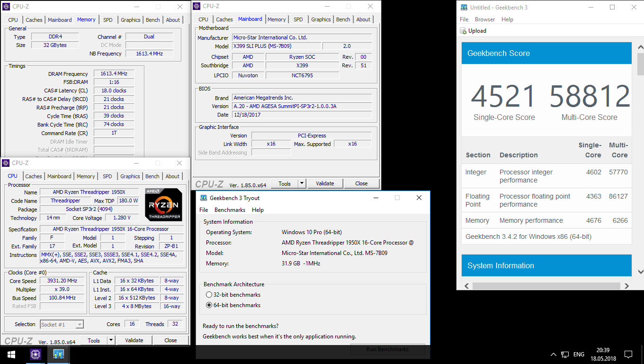644x364 pixels.
Task: Open Help menu in Untitled Geekbench window
Action: pos(507,19)
